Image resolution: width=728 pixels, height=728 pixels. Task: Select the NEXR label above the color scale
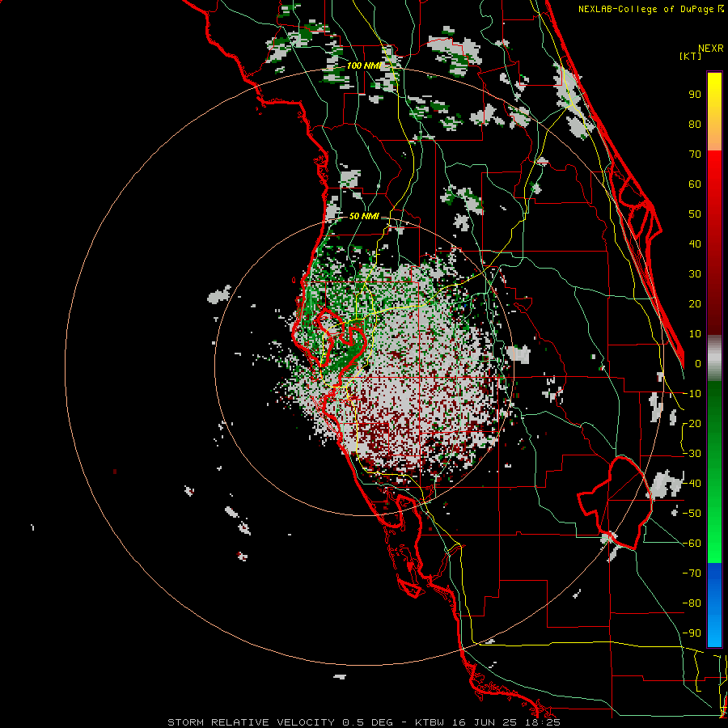click(x=710, y=49)
